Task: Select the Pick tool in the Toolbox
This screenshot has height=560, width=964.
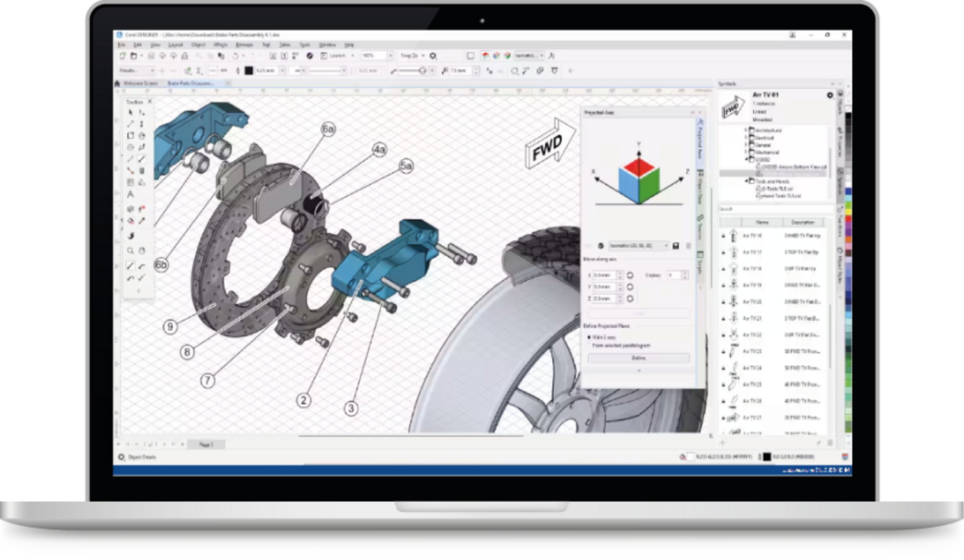Action: pos(131,113)
